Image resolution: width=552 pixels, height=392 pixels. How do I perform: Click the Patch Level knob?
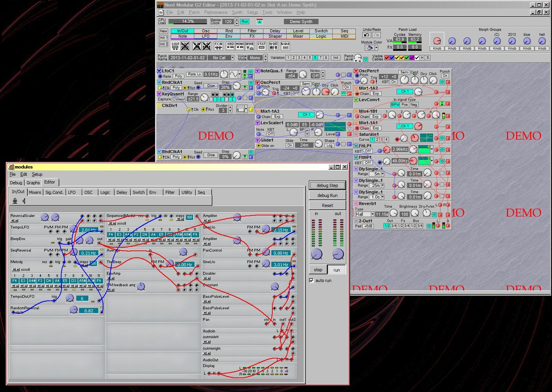point(358,58)
